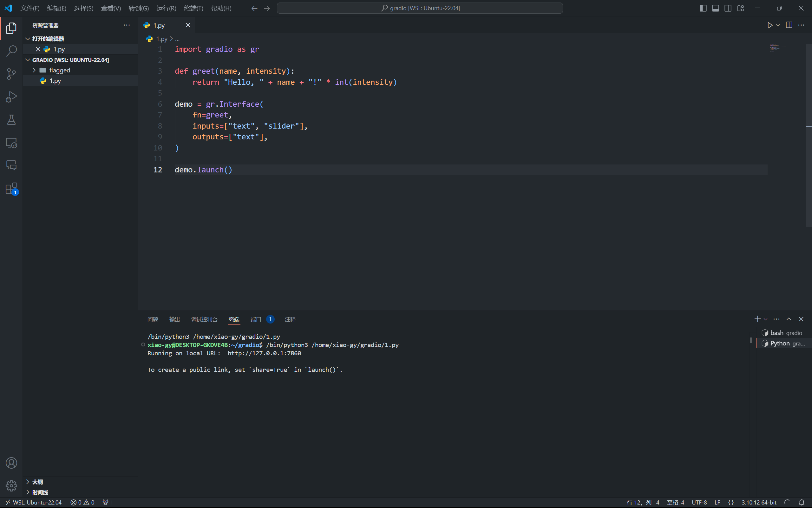
Task: Open the chat/comments view icon
Action: [x=11, y=165]
